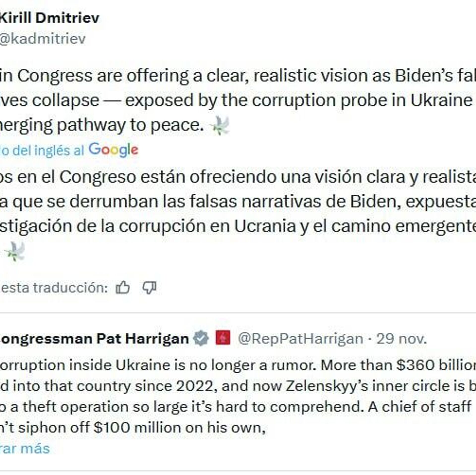476x475 pixels.
Task: Open Kirill Dmitriev's profile via his name
Action: (50, 18)
